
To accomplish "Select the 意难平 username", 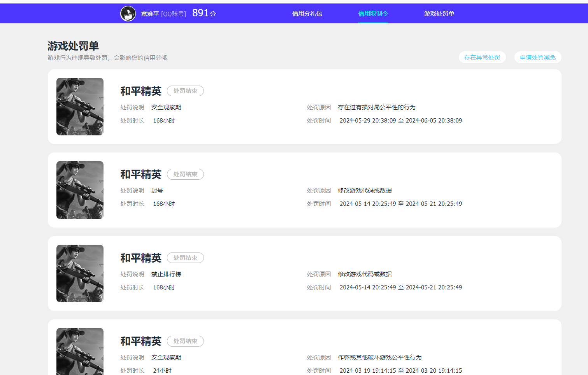I will (x=149, y=13).
